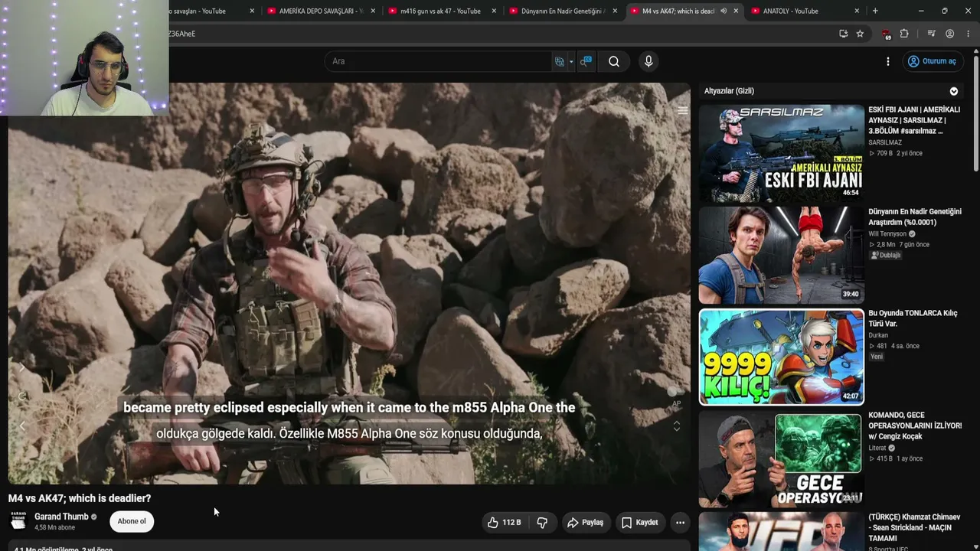Expand the 'Altyazılar (Gizli)' panel chevron
This screenshot has width=980, height=551.
[954, 91]
